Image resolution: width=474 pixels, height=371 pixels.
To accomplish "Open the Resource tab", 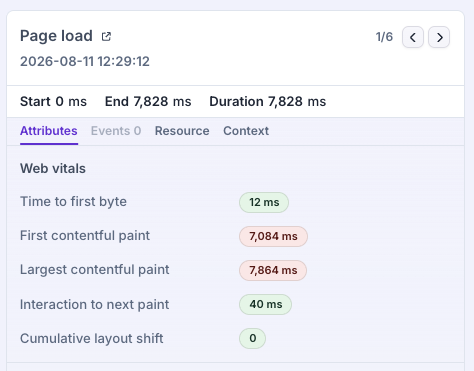I will tap(182, 131).
